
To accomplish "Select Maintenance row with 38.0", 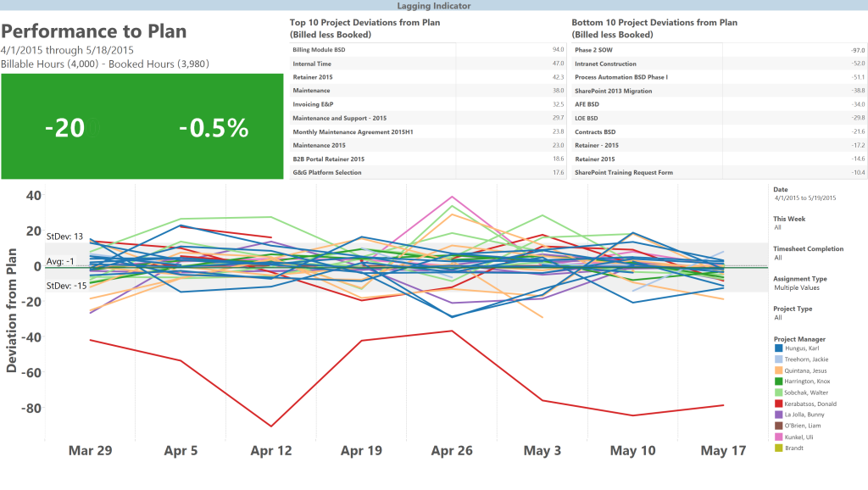I will coord(428,90).
